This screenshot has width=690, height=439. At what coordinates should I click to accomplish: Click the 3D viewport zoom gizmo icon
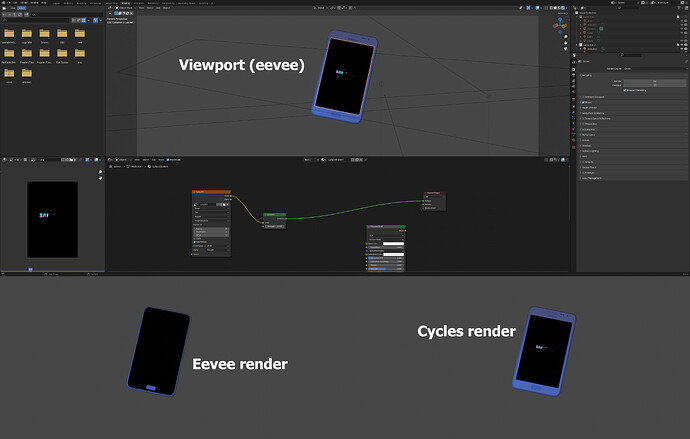coord(566,37)
